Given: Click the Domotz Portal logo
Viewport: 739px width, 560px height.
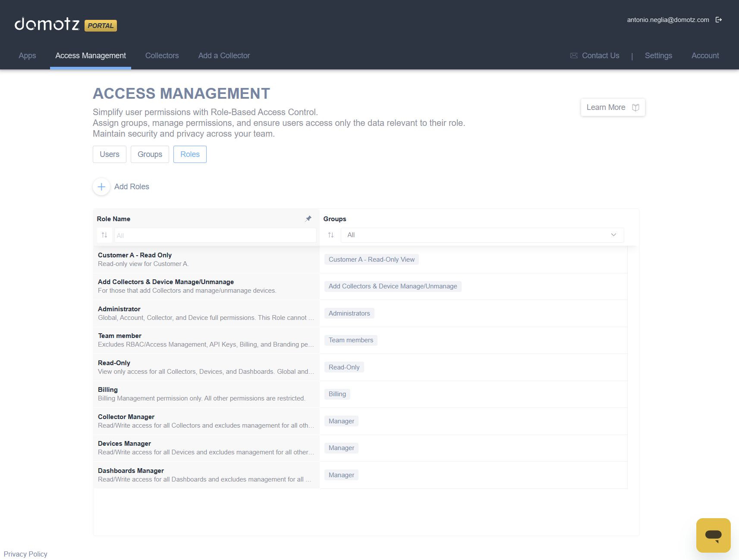Looking at the screenshot, I should [66, 25].
